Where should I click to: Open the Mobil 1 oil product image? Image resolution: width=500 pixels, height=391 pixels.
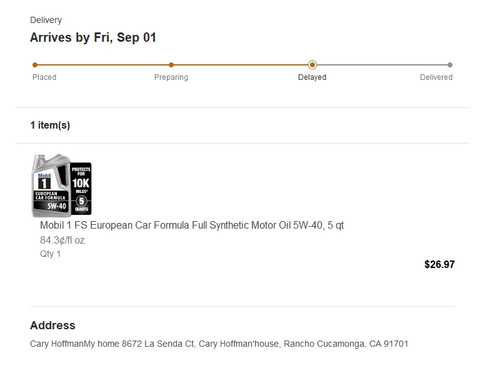pos(62,185)
